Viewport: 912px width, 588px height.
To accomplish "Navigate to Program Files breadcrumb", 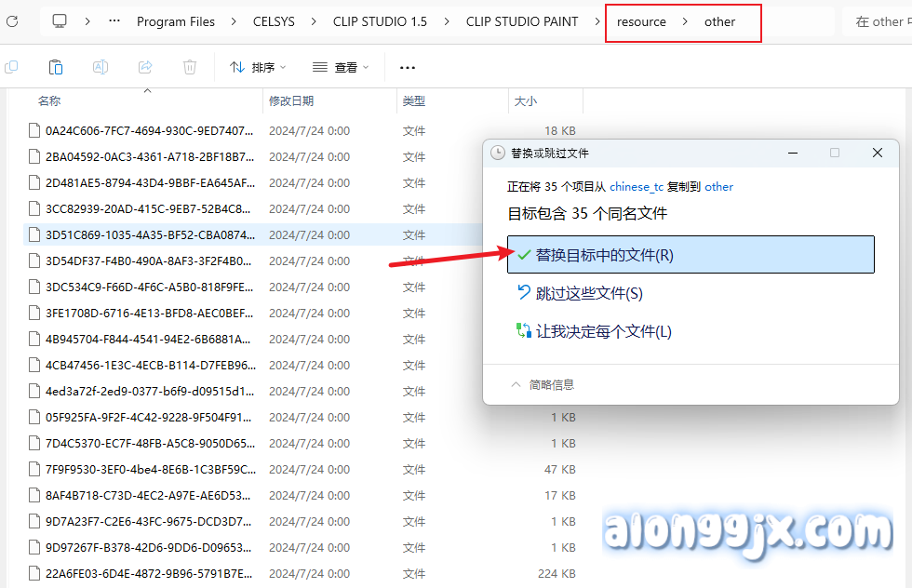I will point(176,21).
